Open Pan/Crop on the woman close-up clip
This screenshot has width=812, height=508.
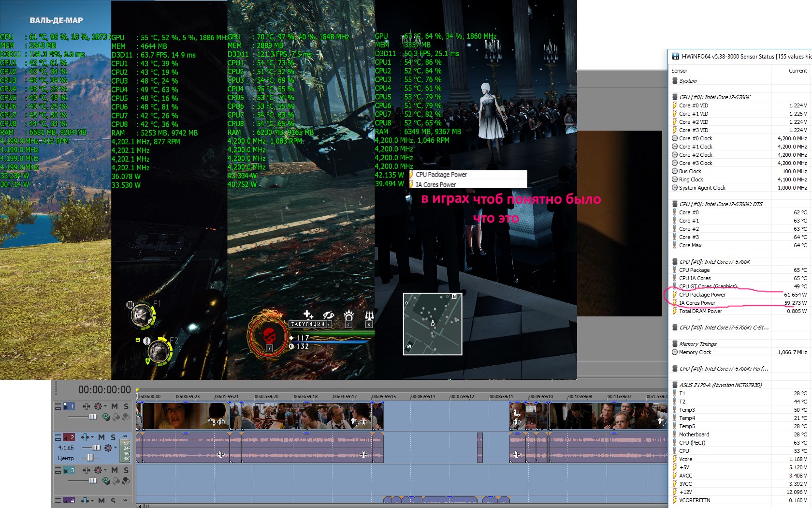(212, 422)
